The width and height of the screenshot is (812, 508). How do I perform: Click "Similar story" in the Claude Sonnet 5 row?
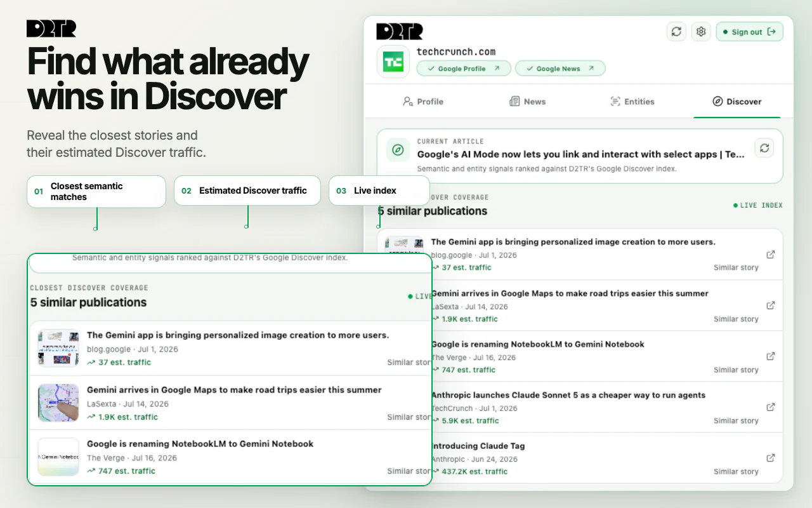tap(736, 420)
